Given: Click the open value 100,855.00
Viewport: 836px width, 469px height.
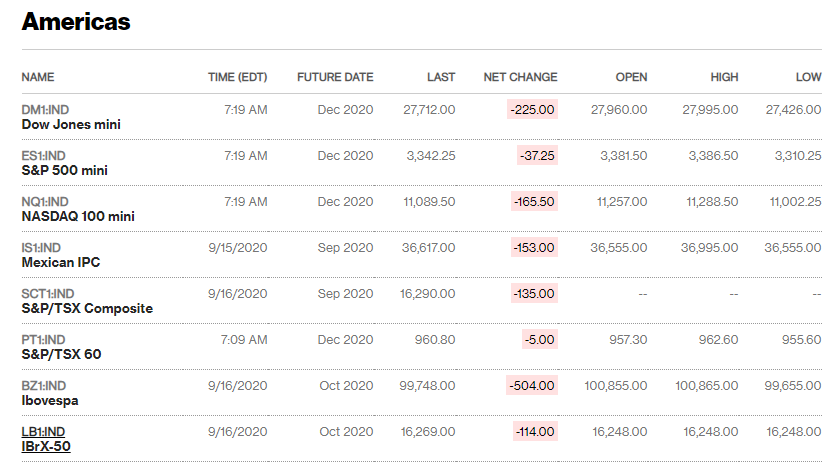Looking at the screenshot, I should pos(616,386).
